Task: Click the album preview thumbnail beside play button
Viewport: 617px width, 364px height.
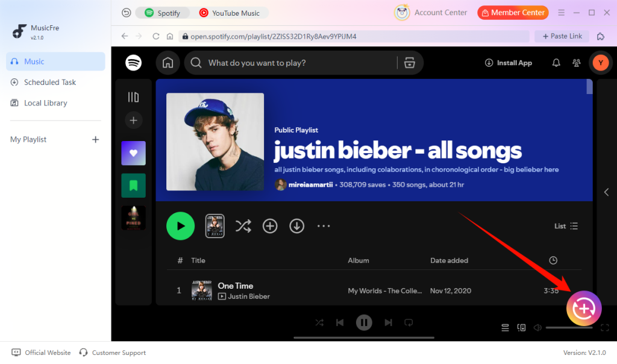Action: [215, 226]
